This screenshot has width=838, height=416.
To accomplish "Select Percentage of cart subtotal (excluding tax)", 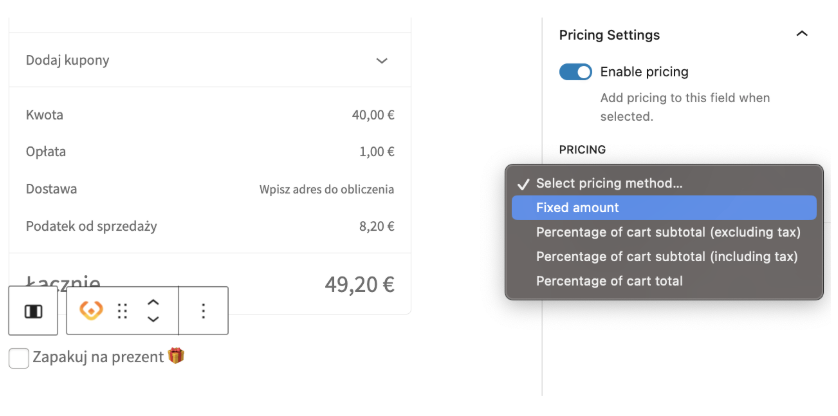I will 668,232.
